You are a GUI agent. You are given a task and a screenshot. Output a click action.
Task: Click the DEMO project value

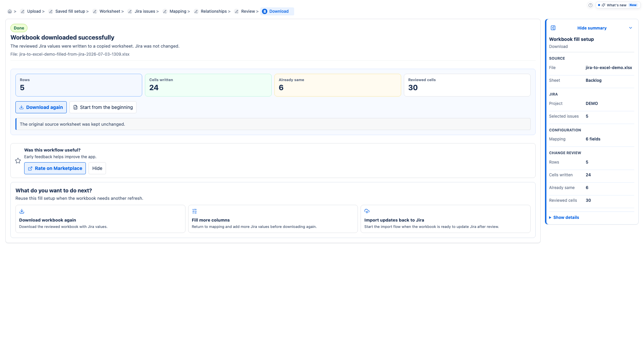[x=592, y=104]
